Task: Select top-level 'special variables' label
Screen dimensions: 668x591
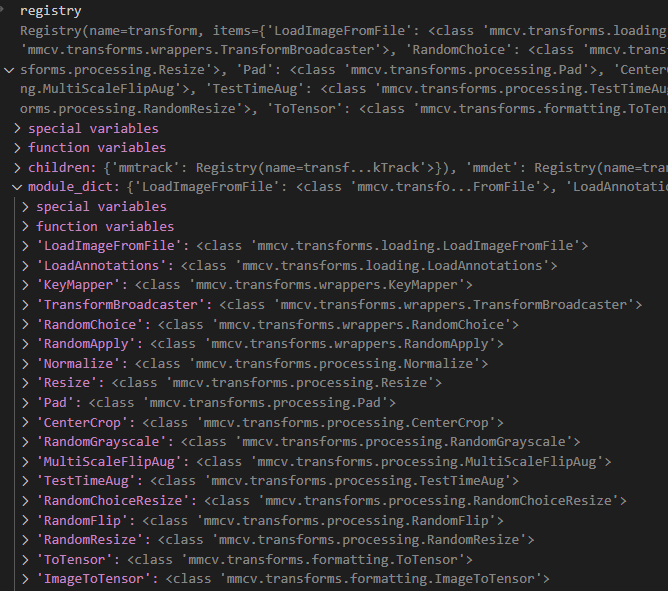Action: coord(93,128)
